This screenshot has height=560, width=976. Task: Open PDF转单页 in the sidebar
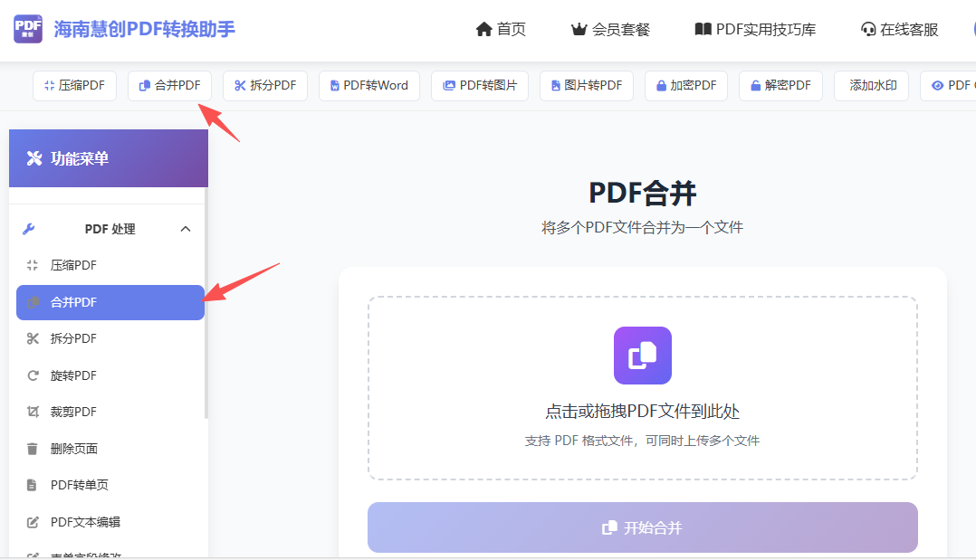[110, 485]
